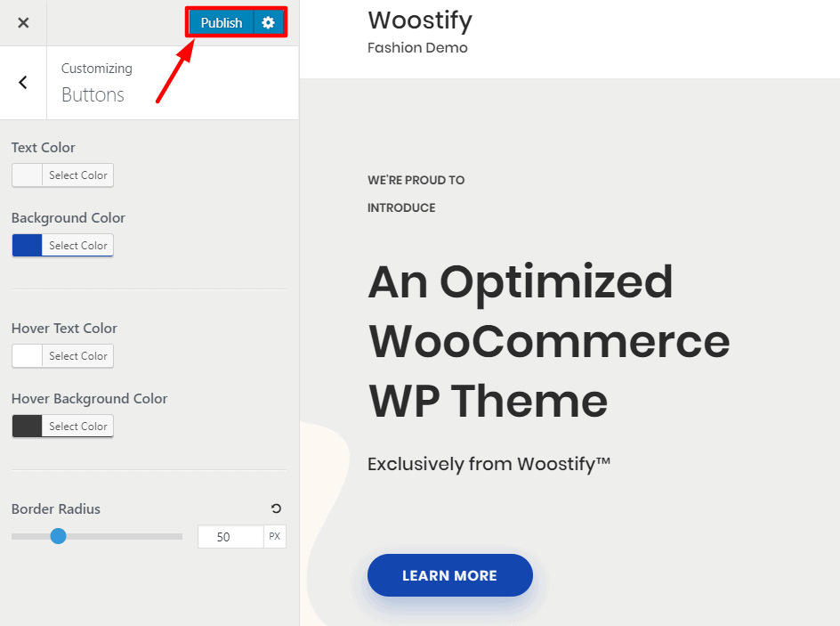
Task: Reset Border Radius with the refresh icon
Action: tap(276, 508)
